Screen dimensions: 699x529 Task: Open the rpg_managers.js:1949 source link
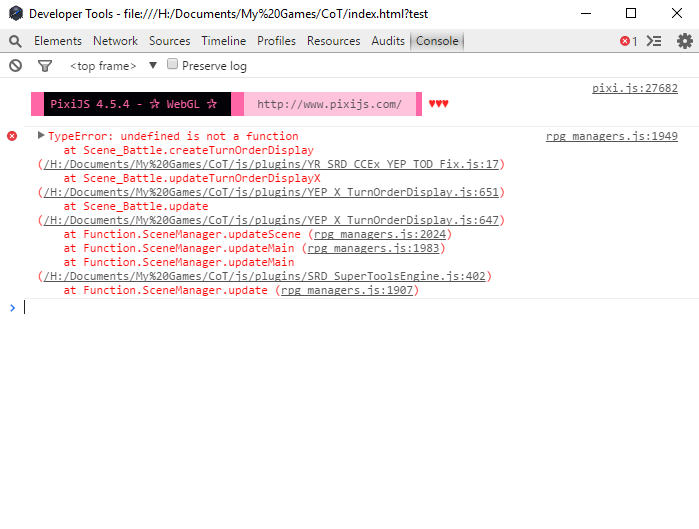pos(612,136)
